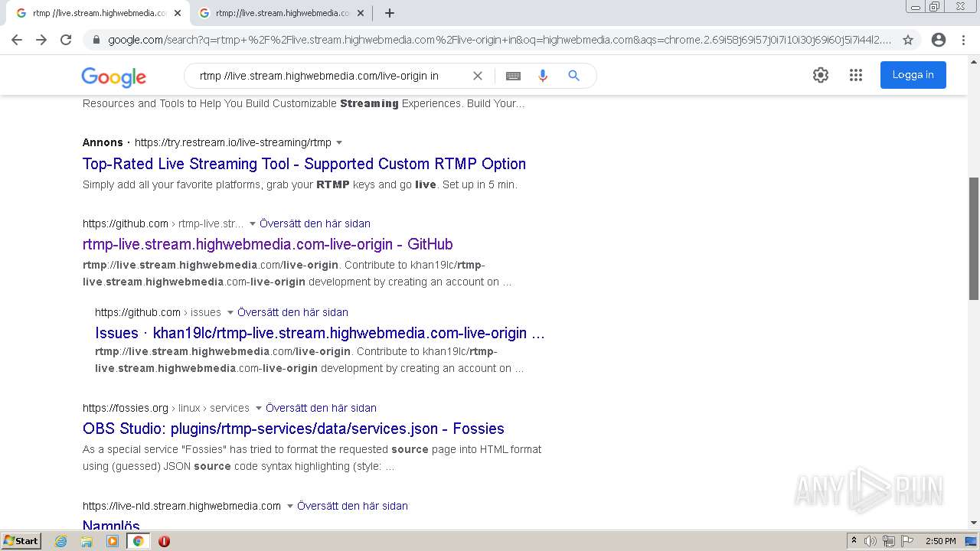Open the volume control in the tray
The height and width of the screenshot is (551, 980).
(x=871, y=541)
